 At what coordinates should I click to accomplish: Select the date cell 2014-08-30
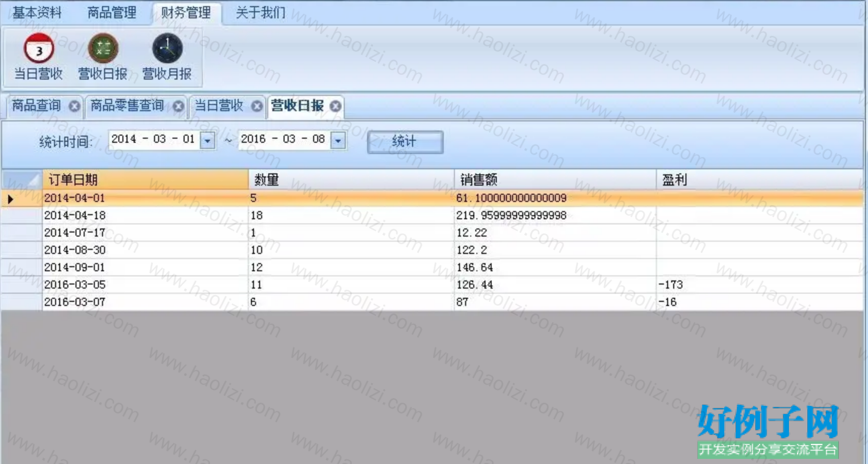[x=145, y=250]
